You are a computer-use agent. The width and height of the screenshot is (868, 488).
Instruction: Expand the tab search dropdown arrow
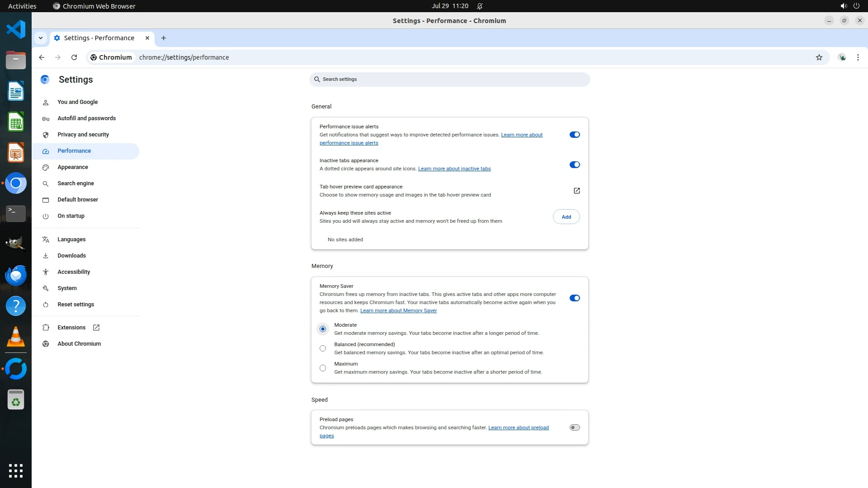pyautogui.click(x=41, y=38)
